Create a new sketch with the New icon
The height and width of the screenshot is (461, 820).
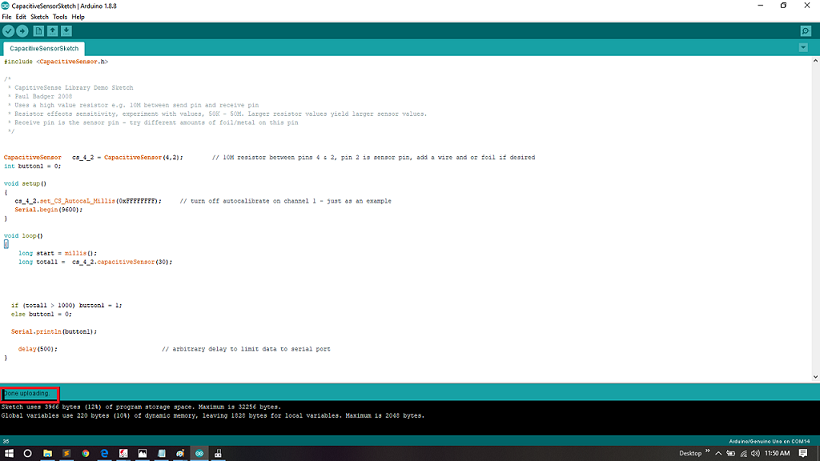39,31
